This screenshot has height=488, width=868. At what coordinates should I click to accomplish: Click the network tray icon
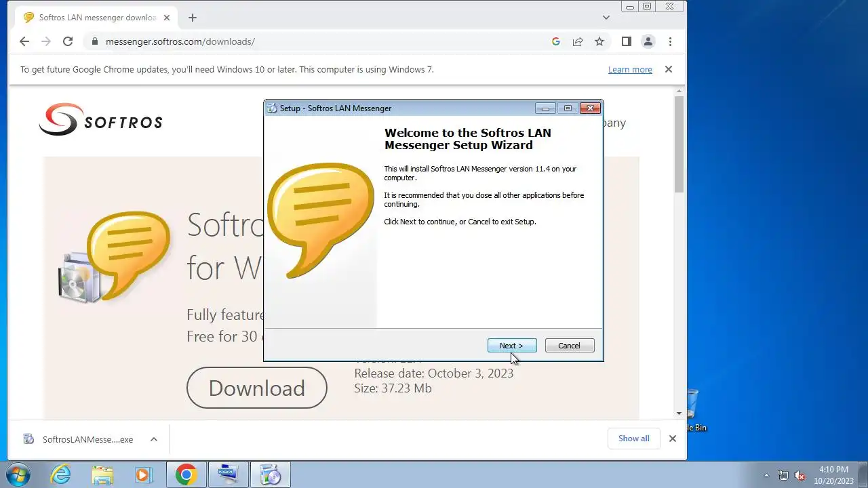pos(783,475)
